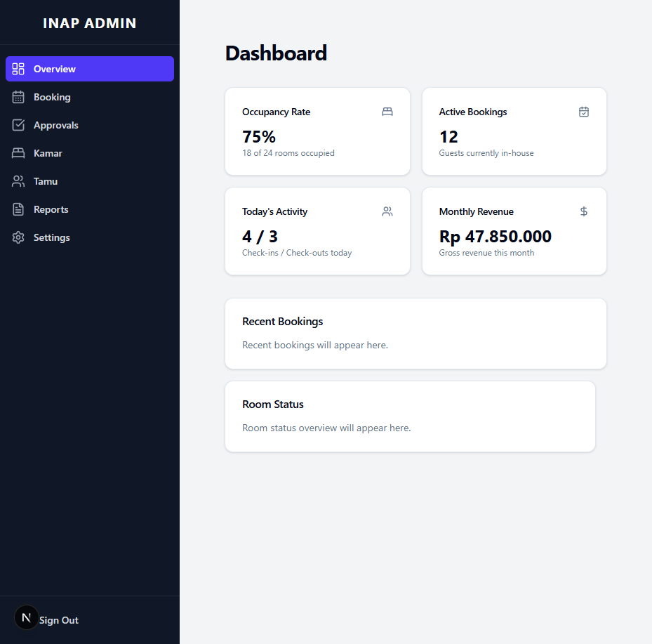652x644 pixels.
Task: Click the dollar icon on Monthly Revenue card
Action: click(583, 211)
